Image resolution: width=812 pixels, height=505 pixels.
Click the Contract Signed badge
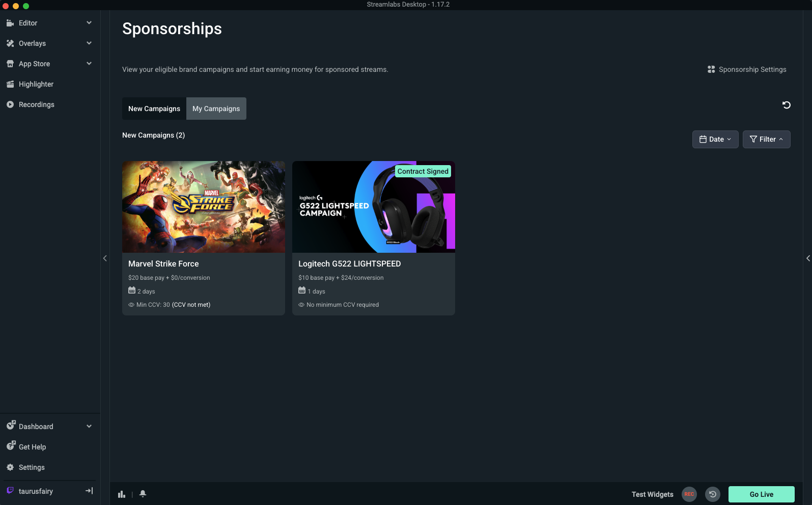click(x=423, y=171)
